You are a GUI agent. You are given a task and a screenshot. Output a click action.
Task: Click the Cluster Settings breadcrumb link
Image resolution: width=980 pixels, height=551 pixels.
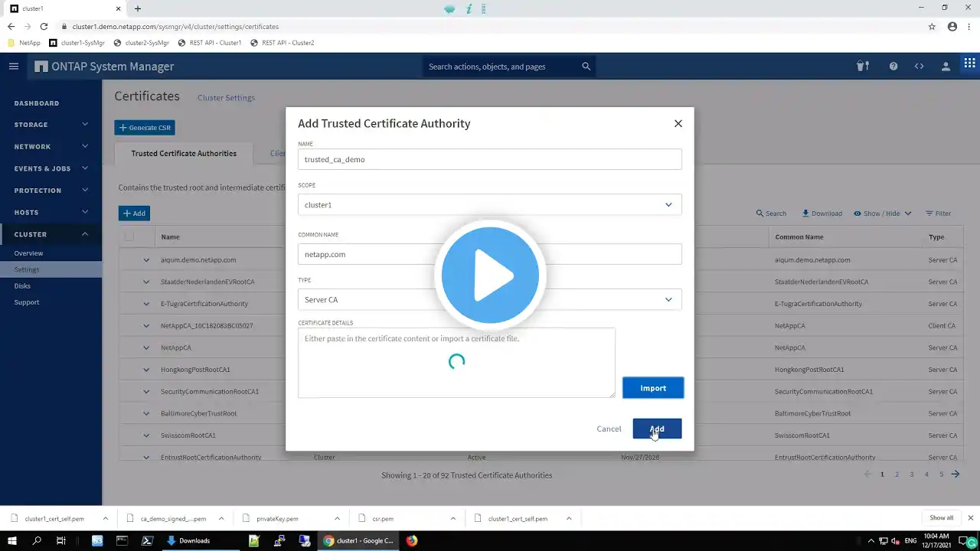226,98
